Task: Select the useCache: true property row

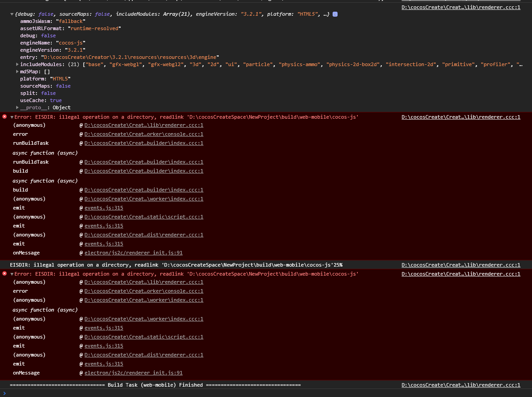Action: (x=41, y=100)
